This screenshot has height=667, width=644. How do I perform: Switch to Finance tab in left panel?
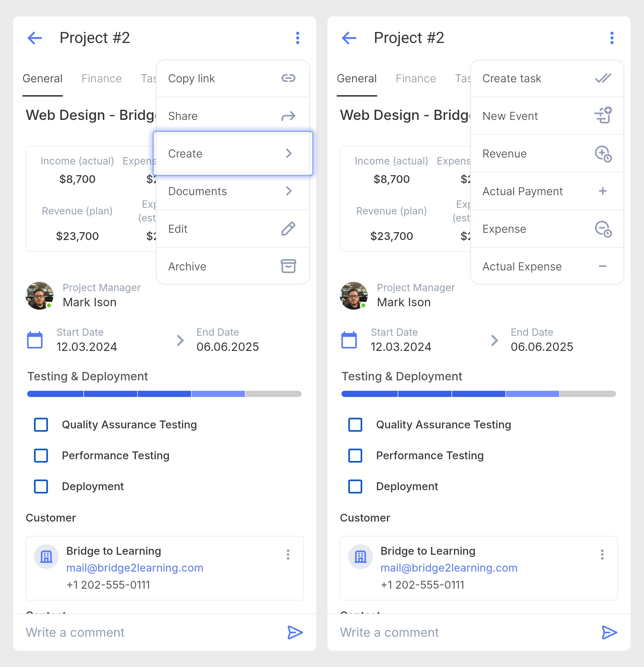pos(101,79)
